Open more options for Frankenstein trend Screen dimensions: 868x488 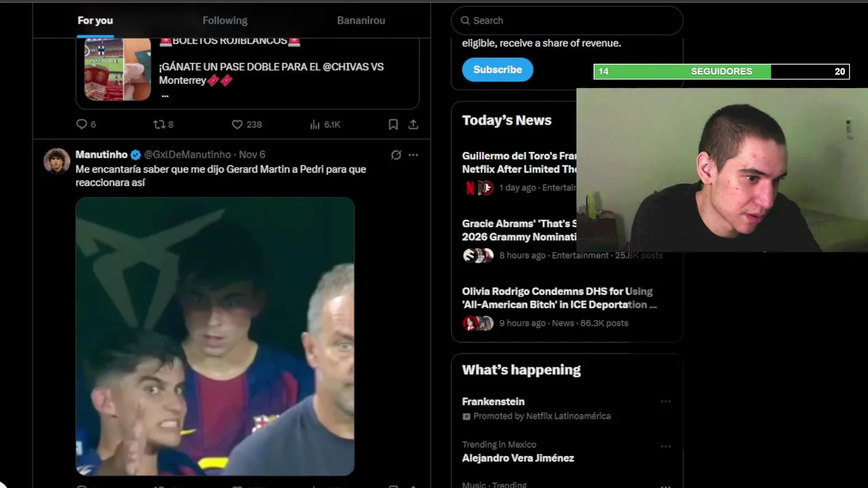click(x=666, y=401)
